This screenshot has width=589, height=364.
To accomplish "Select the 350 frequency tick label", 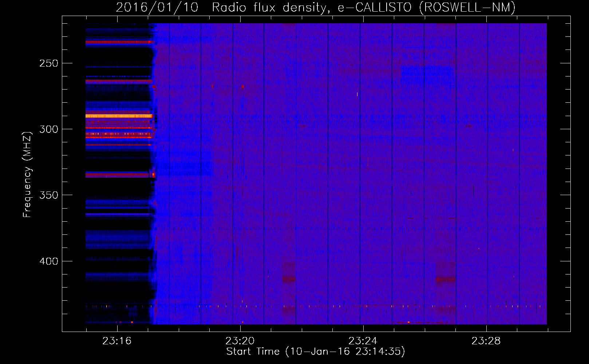I will [x=48, y=195].
